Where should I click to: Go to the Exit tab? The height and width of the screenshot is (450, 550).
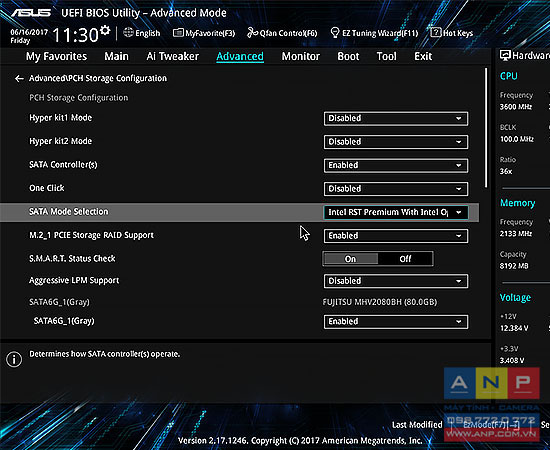[423, 56]
